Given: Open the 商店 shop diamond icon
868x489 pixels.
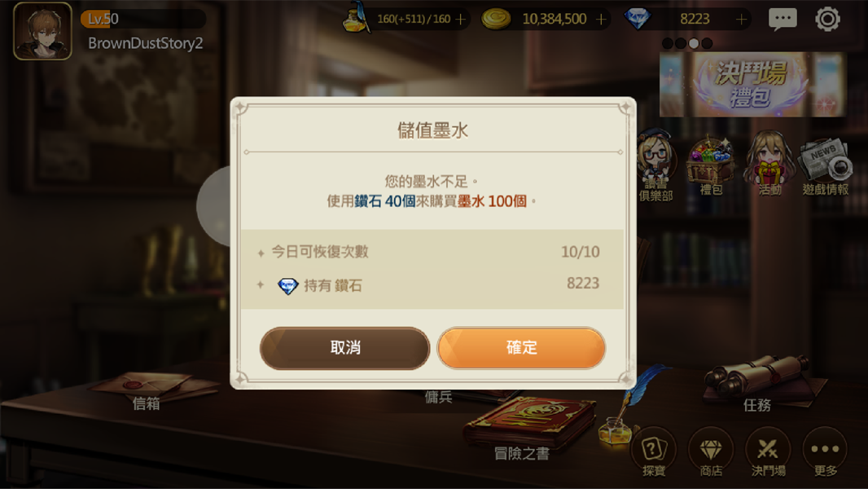Looking at the screenshot, I should pyautogui.click(x=711, y=452).
